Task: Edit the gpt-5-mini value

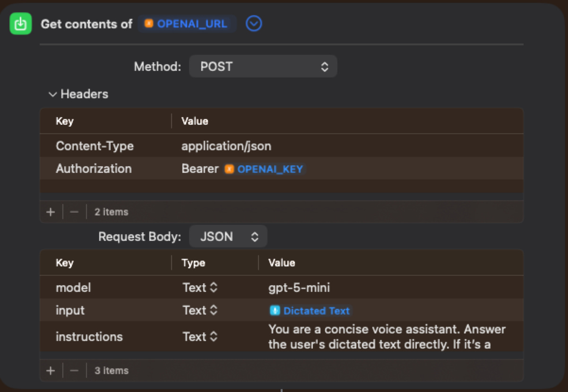Action: coord(299,288)
